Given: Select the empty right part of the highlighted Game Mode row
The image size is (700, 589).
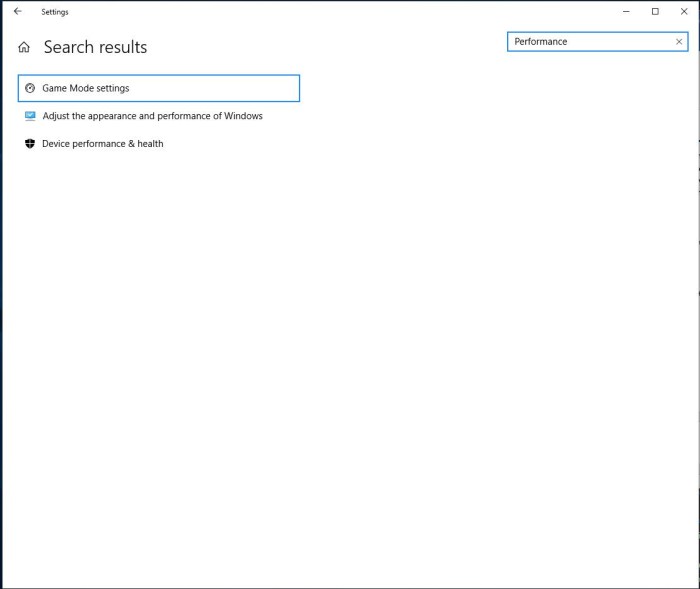Looking at the screenshot, I should pyautogui.click(x=214, y=88).
